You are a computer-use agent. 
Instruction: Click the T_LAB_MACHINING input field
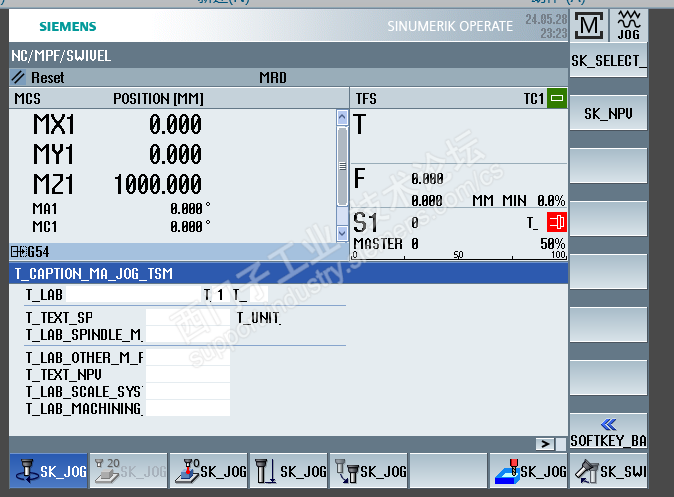click(x=188, y=408)
